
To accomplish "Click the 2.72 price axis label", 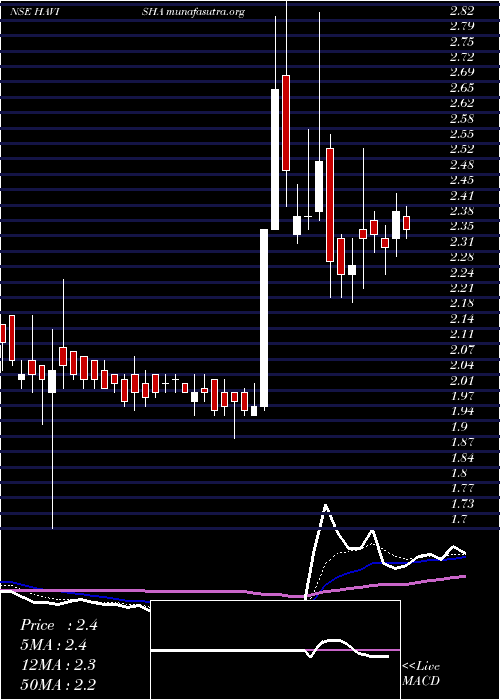I will point(462,57).
